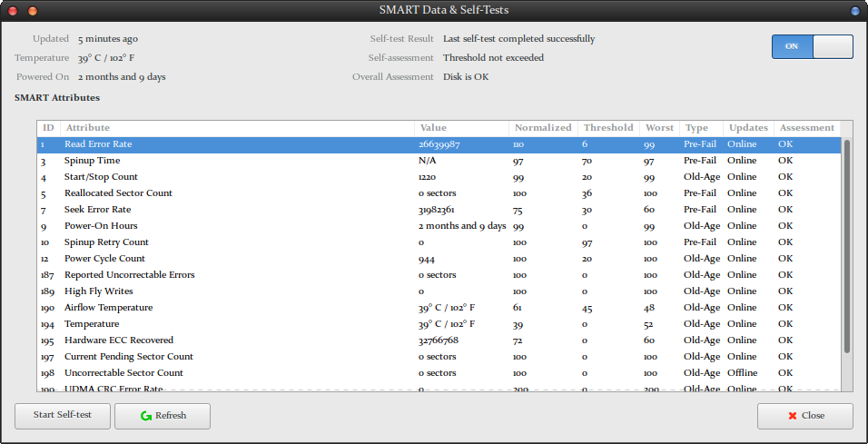
Task: Click the Offline updates cell
Action: (x=742, y=373)
